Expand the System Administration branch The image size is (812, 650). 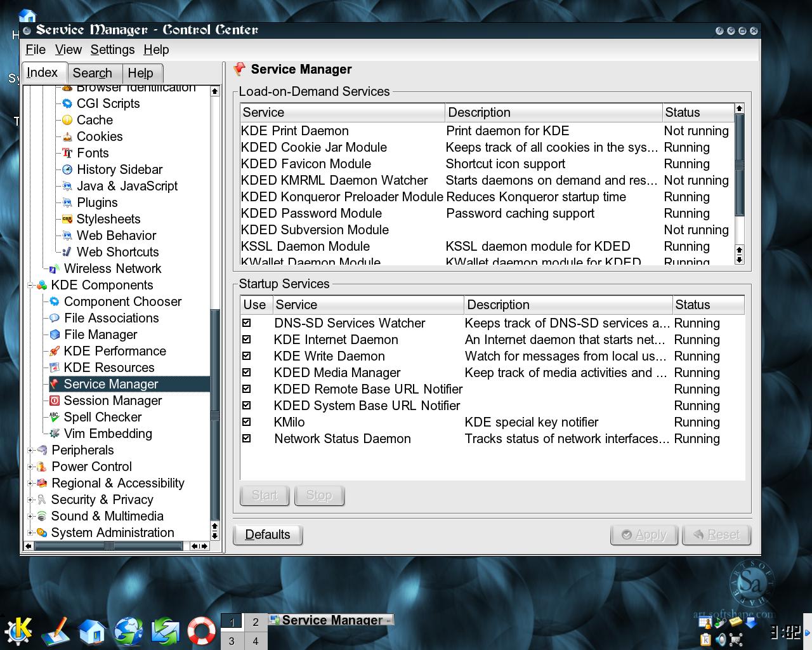tap(30, 533)
